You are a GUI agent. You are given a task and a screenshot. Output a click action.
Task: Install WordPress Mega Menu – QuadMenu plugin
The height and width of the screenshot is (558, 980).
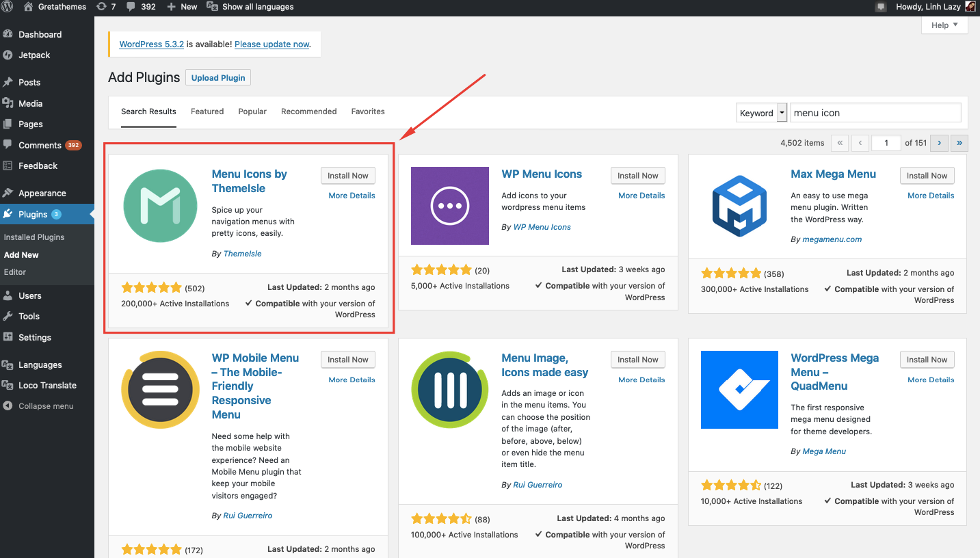point(927,360)
